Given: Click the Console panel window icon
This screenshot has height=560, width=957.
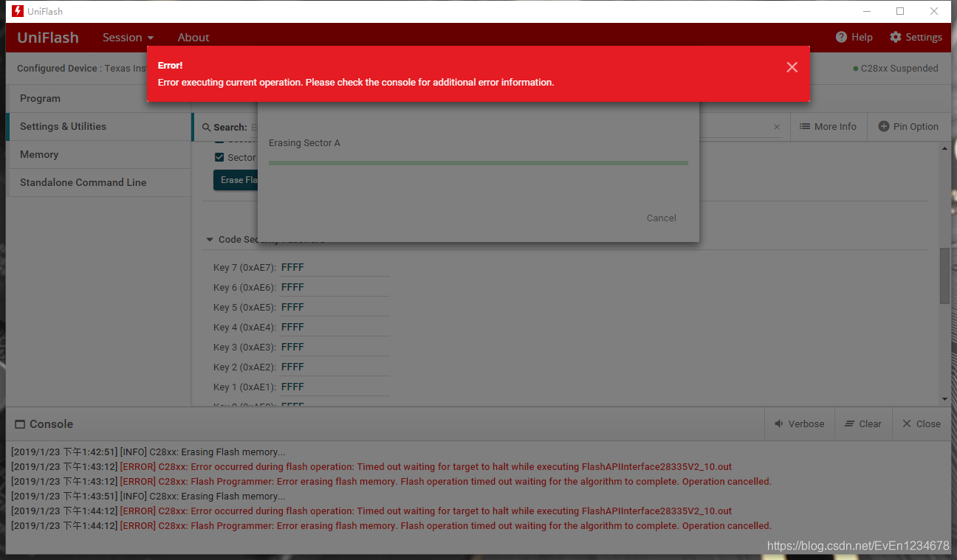Looking at the screenshot, I should (x=20, y=424).
